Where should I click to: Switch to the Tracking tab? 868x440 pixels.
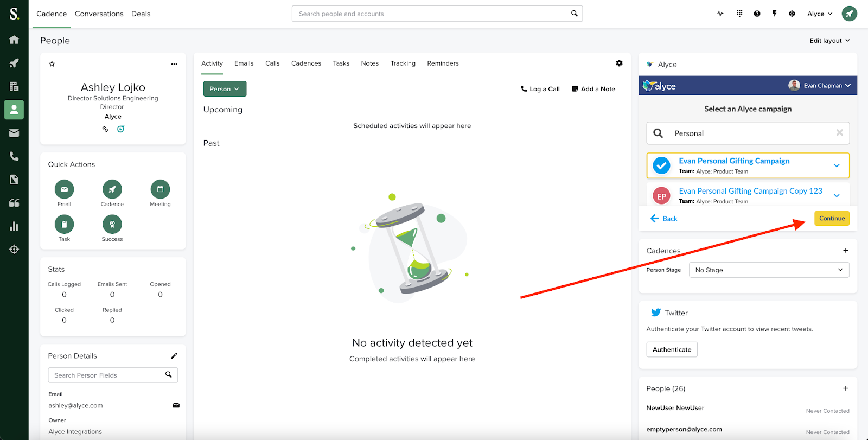click(403, 63)
